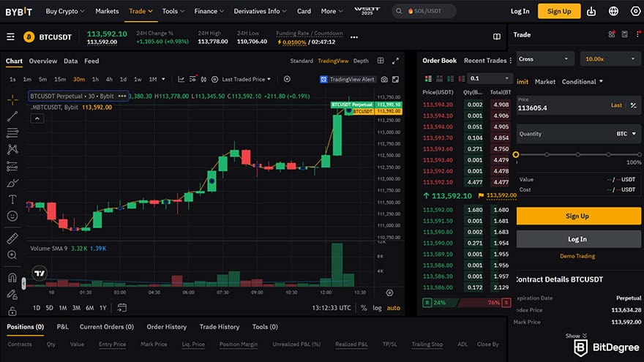This screenshot has height=362, width=644.
Task: Open the hamburger menu beside BTCUSDT
Action: (x=11, y=37)
